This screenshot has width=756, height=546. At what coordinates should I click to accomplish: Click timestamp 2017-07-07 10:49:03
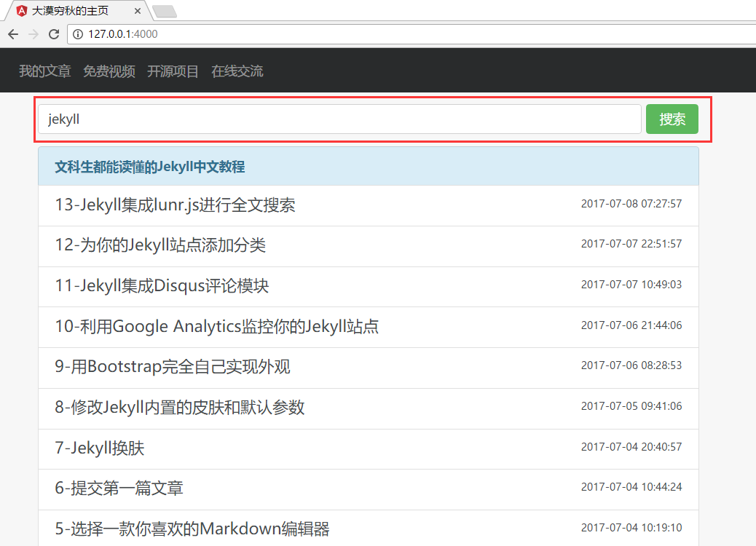[x=631, y=285]
